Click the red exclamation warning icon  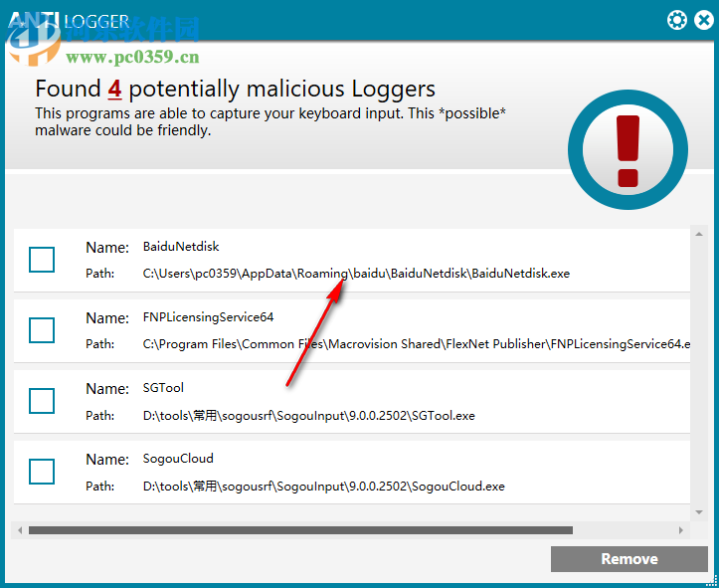(628, 150)
